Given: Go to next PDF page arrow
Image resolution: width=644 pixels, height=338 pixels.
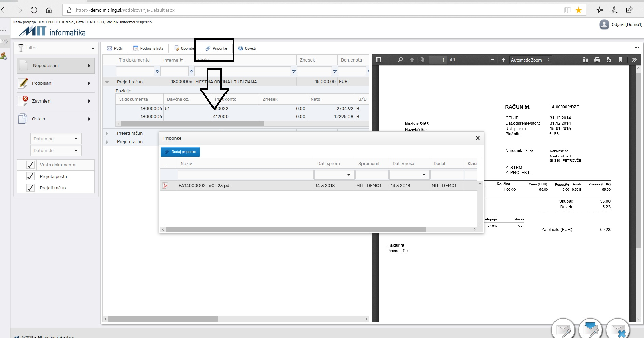Looking at the screenshot, I should point(423,60).
